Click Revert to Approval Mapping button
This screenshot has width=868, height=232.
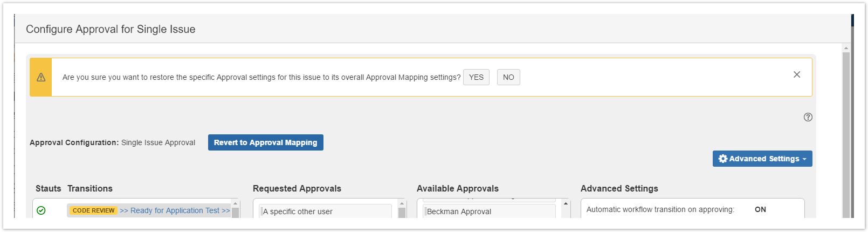pyautogui.click(x=266, y=142)
